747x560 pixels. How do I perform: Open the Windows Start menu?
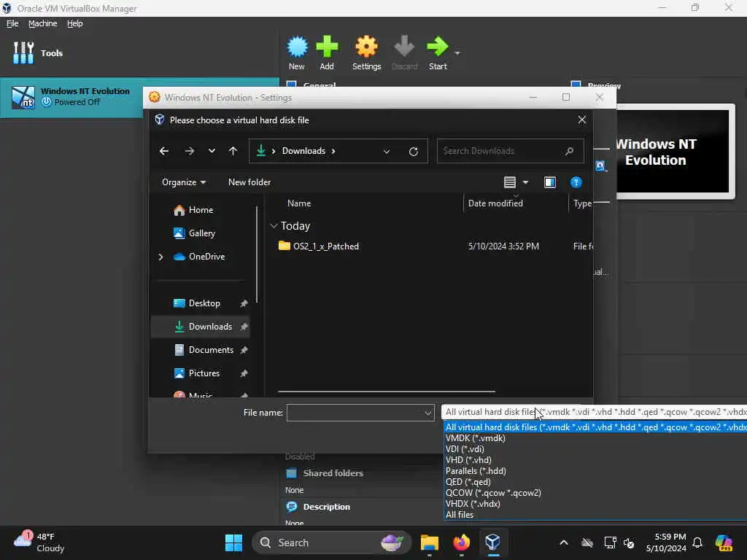[233, 542]
